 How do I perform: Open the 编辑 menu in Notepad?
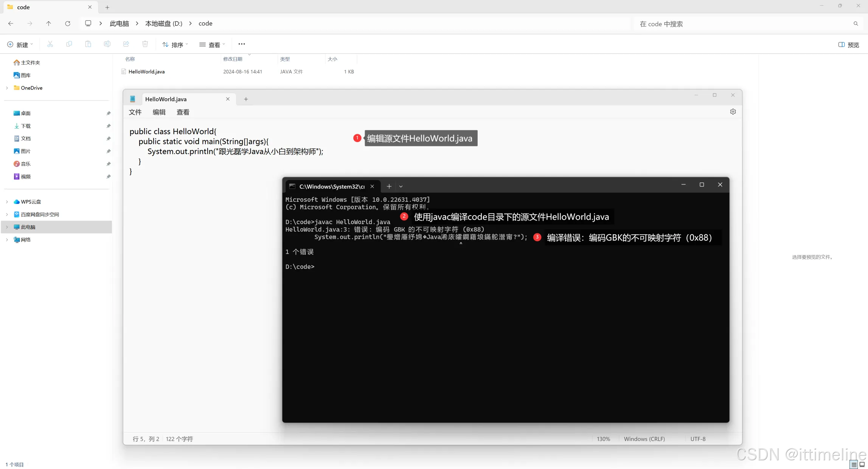159,112
